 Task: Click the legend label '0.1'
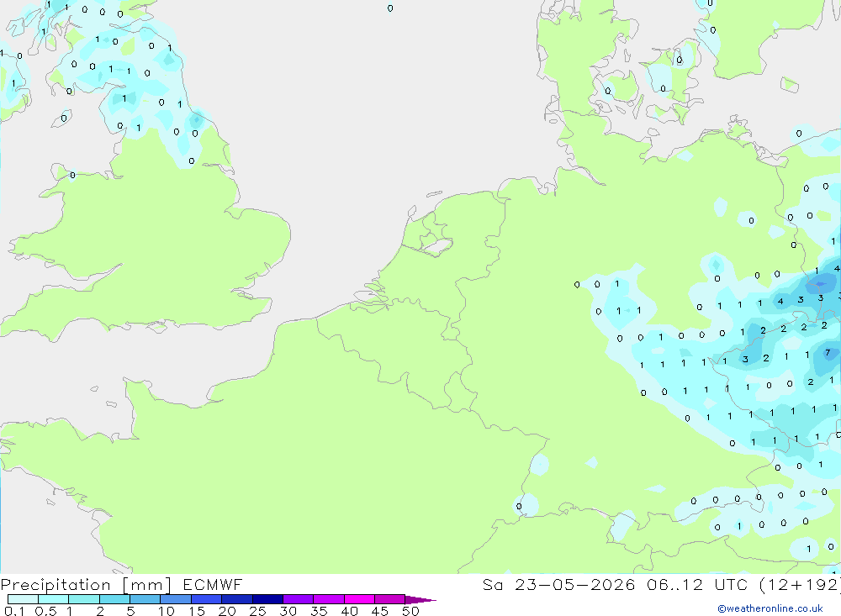pos(14,611)
